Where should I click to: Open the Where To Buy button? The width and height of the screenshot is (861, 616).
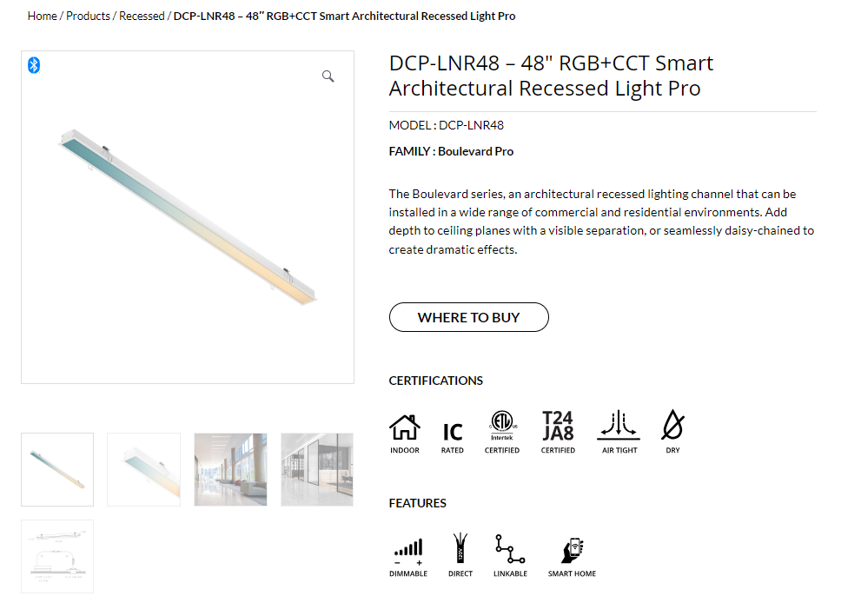(x=469, y=317)
